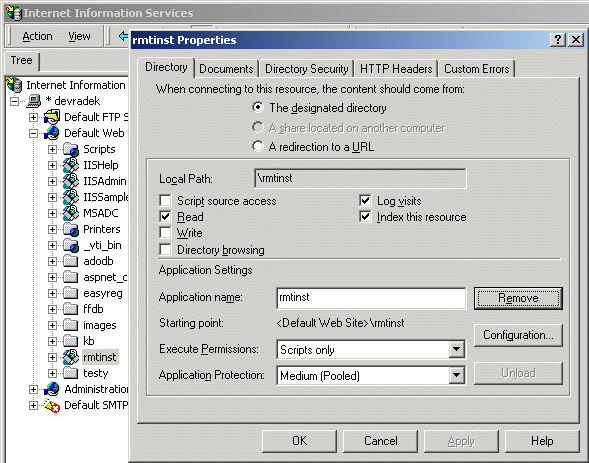Click the testy folder icon

[71, 373]
